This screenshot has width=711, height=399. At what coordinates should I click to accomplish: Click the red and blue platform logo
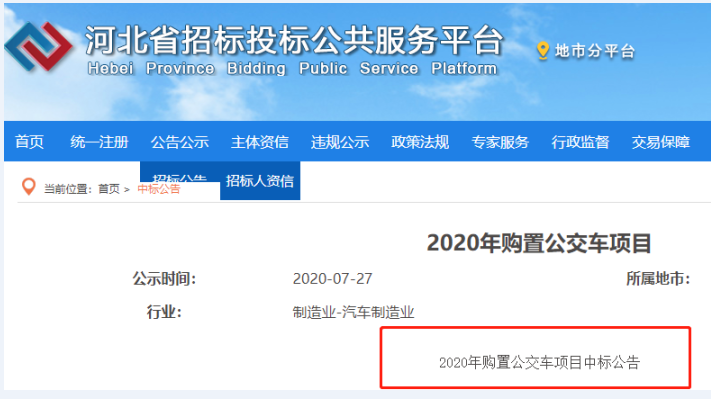[x=39, y=46]
